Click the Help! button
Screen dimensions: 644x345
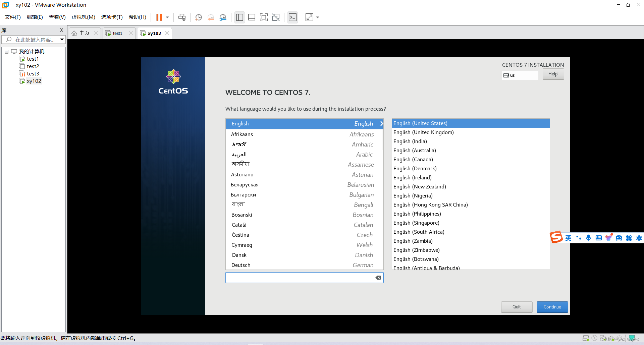coord(553,74)
